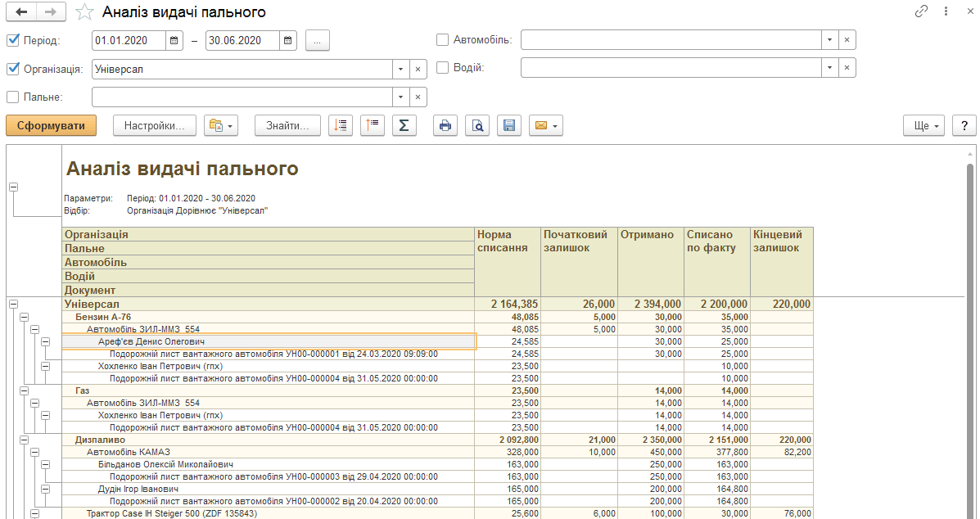This screenshot has width=980, height=519.
Task: Open the Настройки... dialog
Action: click(155, 125)
